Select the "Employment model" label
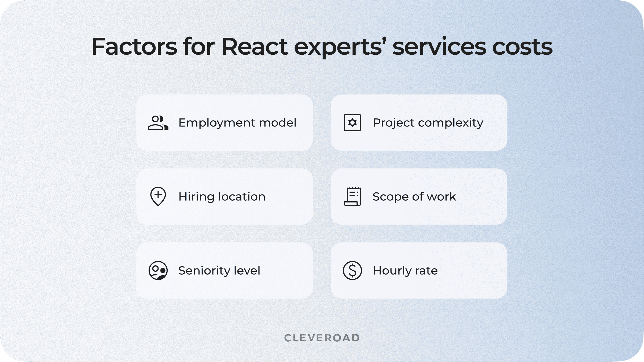 tap(237, 123)
